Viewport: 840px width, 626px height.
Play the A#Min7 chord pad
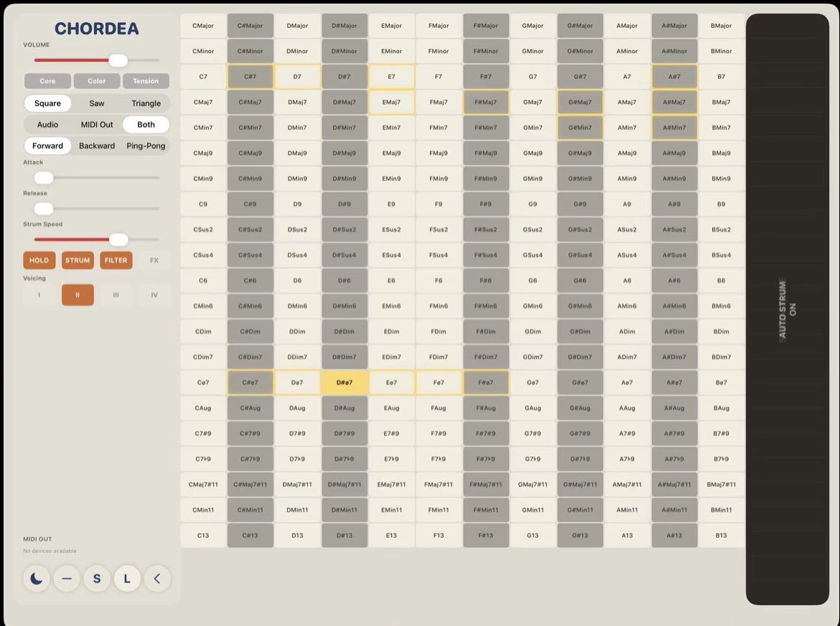(x=674, y=128)
